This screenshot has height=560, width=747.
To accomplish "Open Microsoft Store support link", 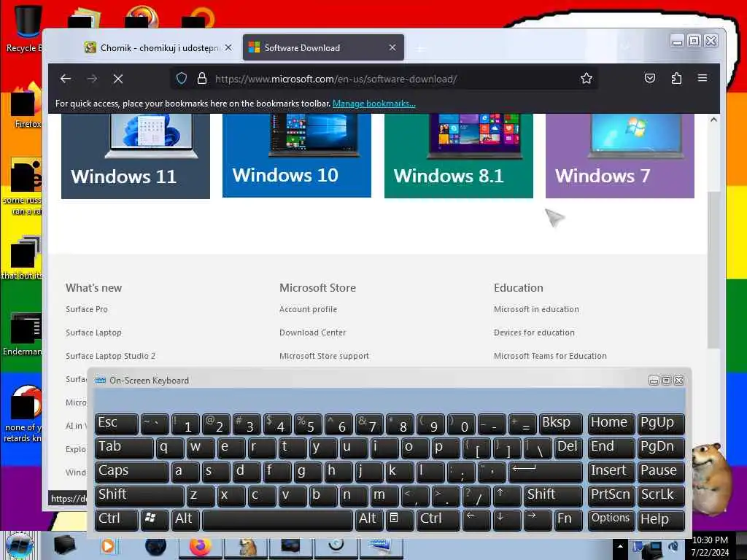I will [324, 356].
